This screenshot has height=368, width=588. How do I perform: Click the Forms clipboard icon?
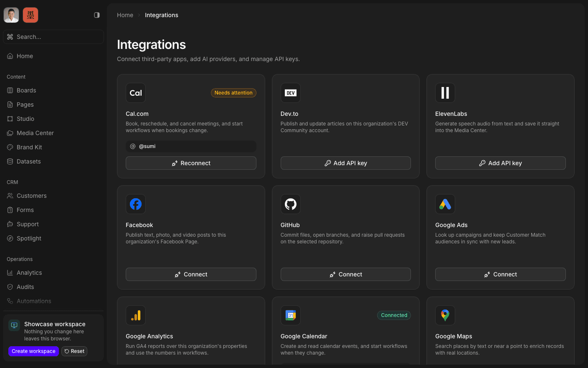[10, 210]
